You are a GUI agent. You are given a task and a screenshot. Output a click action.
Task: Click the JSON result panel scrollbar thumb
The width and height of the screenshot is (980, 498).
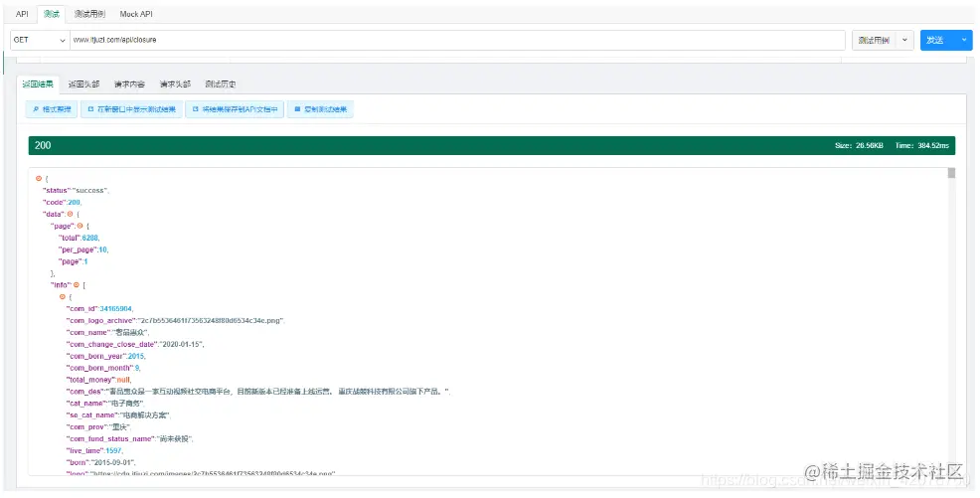pyautogui.click(x=951, y=173)
